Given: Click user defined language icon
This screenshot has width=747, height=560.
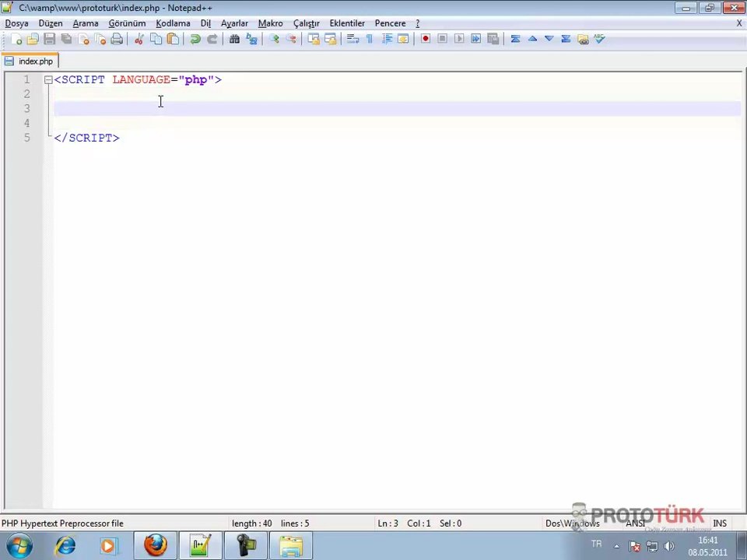Looking at the screenshot, I should [403, 39].
